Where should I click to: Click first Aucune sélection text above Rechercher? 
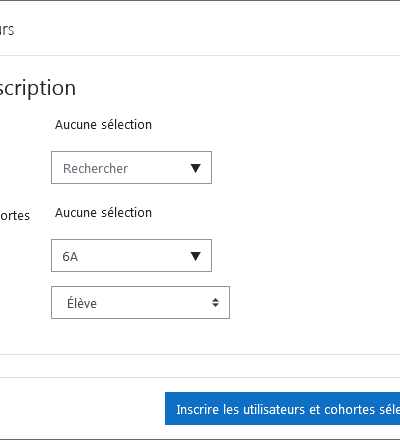point(103,125)
